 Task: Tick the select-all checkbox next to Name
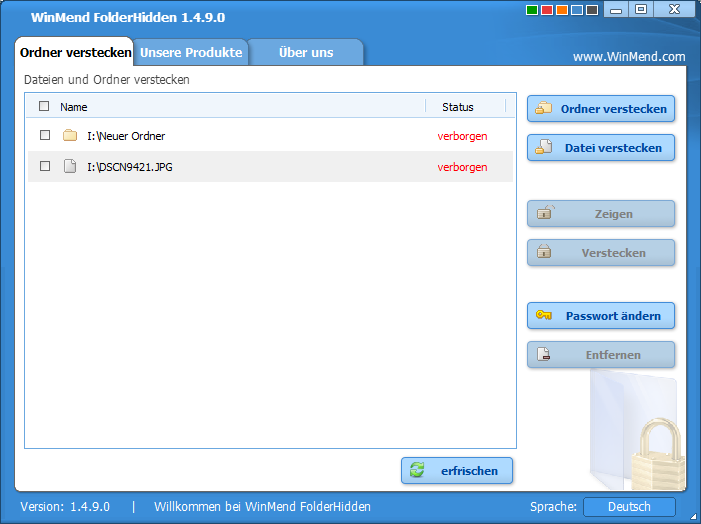point(44,106)
